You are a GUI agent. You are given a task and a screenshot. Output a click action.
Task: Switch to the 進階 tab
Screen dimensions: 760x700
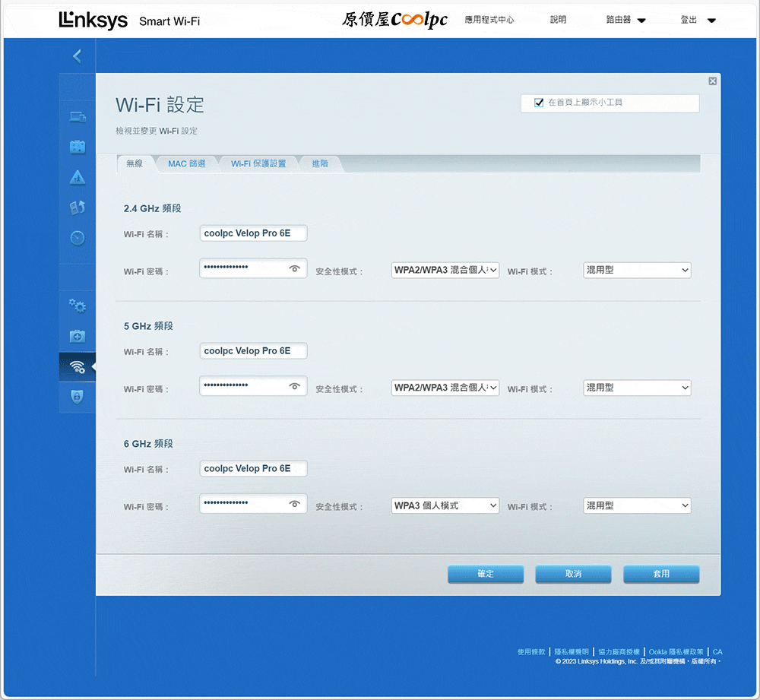point(320,163)
